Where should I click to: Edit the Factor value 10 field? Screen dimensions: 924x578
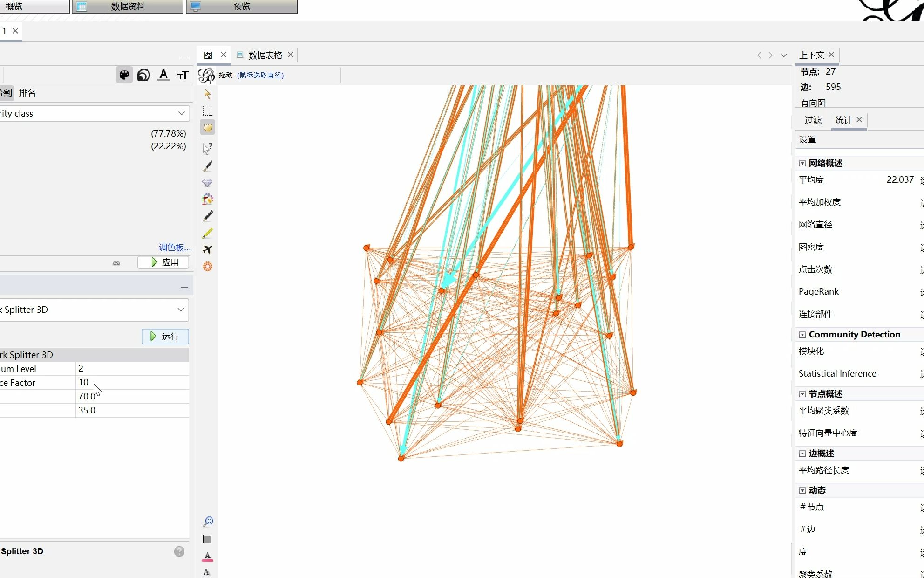pos(132,383)
